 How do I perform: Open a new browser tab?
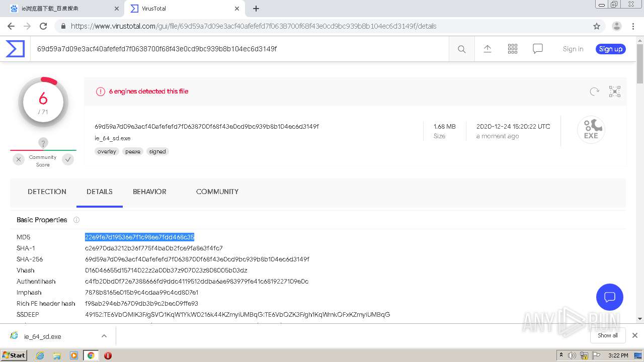coord(256,9)
